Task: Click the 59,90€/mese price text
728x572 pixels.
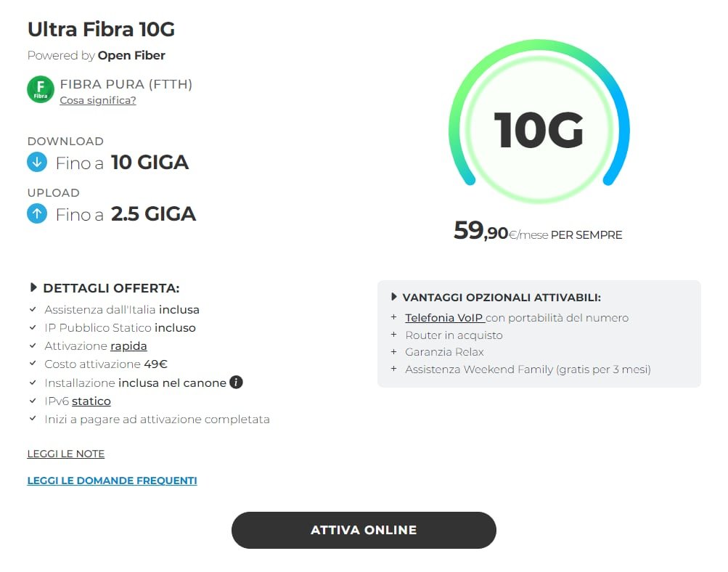Action: [x=501, y=231]
